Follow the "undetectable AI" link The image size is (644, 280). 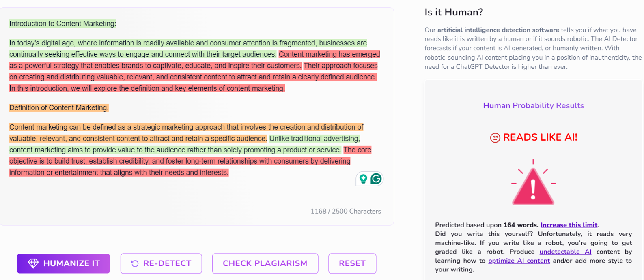tap(565, 252)
